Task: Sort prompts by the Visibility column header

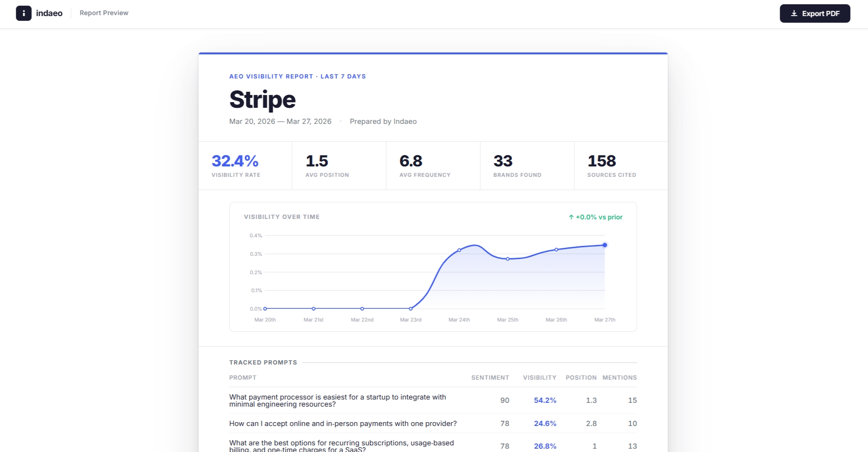Action: pyautogui.click(x=539, y=377)
